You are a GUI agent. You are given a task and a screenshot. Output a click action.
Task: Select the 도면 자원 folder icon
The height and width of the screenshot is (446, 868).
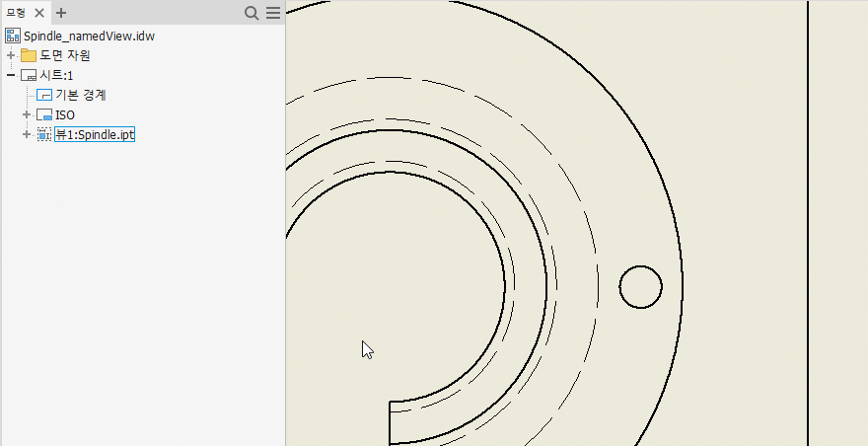29,55
